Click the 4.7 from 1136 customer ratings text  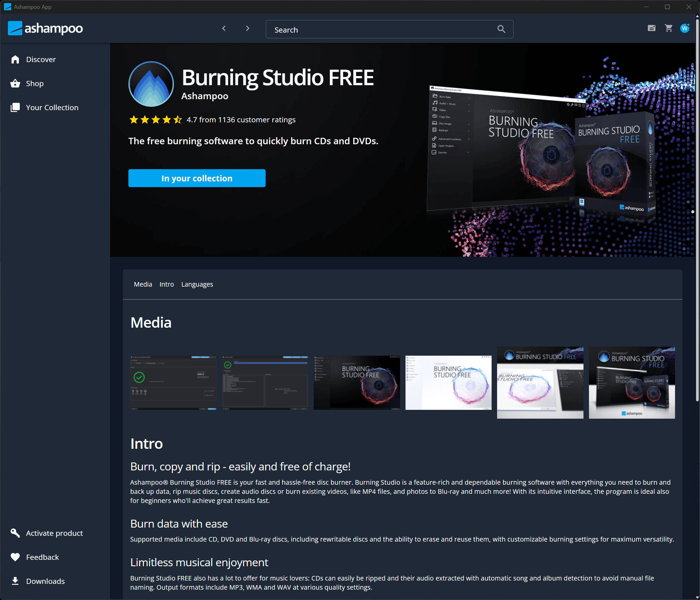point(241,120)
